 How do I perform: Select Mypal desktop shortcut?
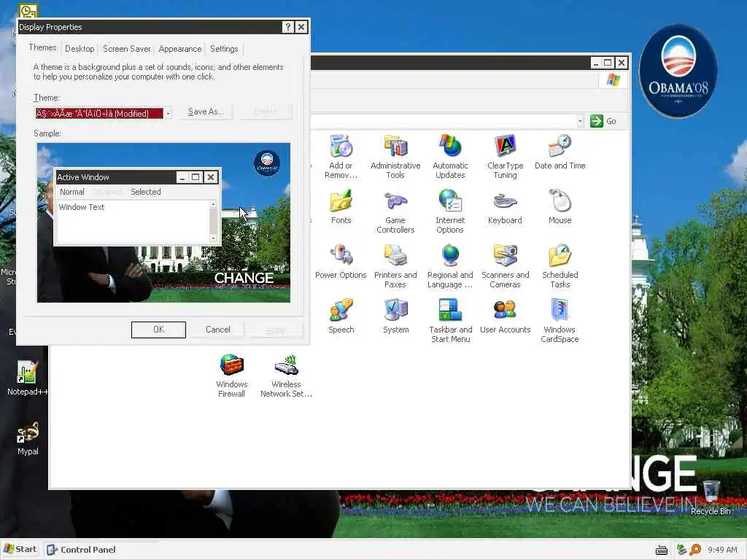(x=28, y=438)
